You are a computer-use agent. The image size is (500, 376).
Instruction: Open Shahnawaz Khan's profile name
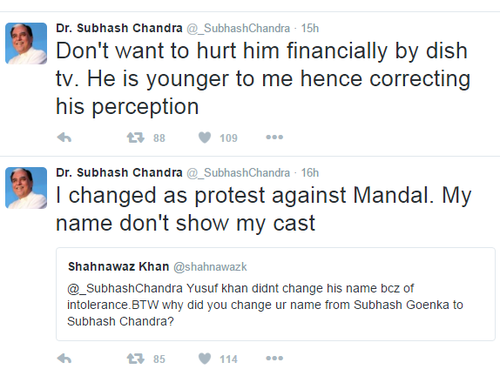(x=119, y=267)
